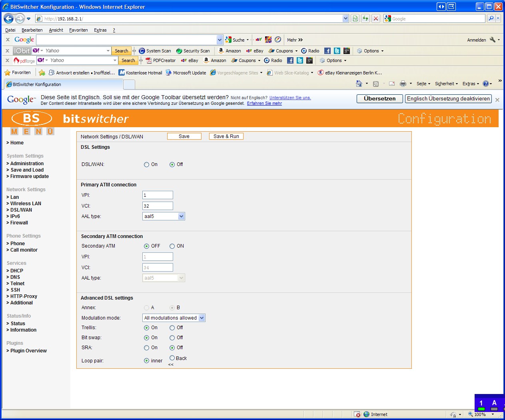Turn DSL/WAN On radio button
The image size is (505, 420).
pos(146,164)
